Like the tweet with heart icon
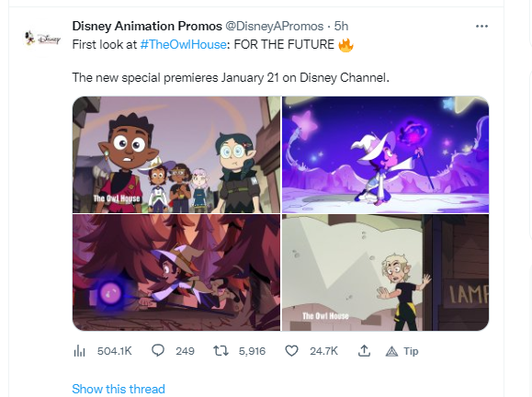Viewport: 532px width, 397px height. 291,350
